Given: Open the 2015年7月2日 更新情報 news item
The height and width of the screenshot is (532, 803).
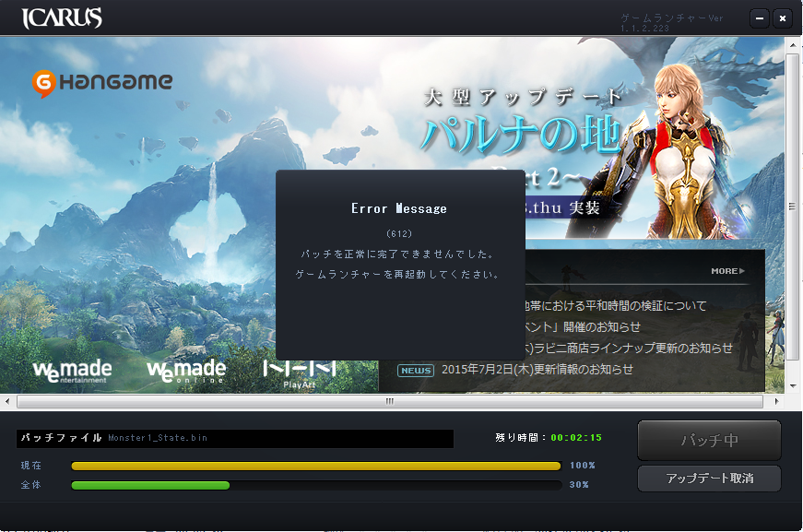Looking at the screenshot, I should [x=537, y=369].
